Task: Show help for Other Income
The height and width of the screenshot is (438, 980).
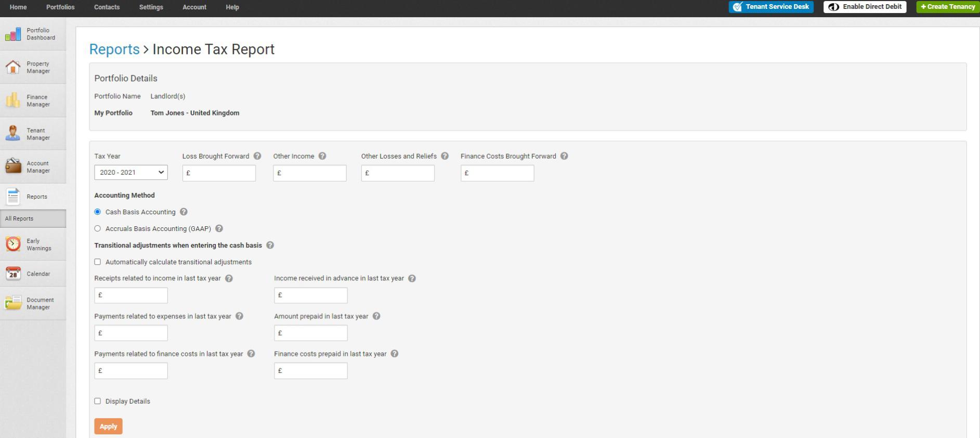Action: tap(322, 156)
